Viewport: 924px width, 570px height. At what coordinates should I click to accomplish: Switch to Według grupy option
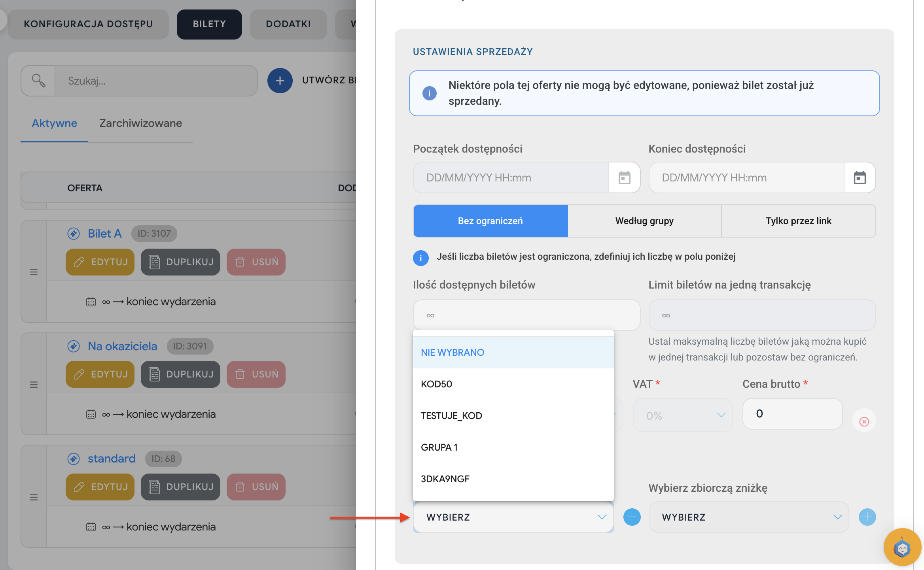click(x=644, y=221)
